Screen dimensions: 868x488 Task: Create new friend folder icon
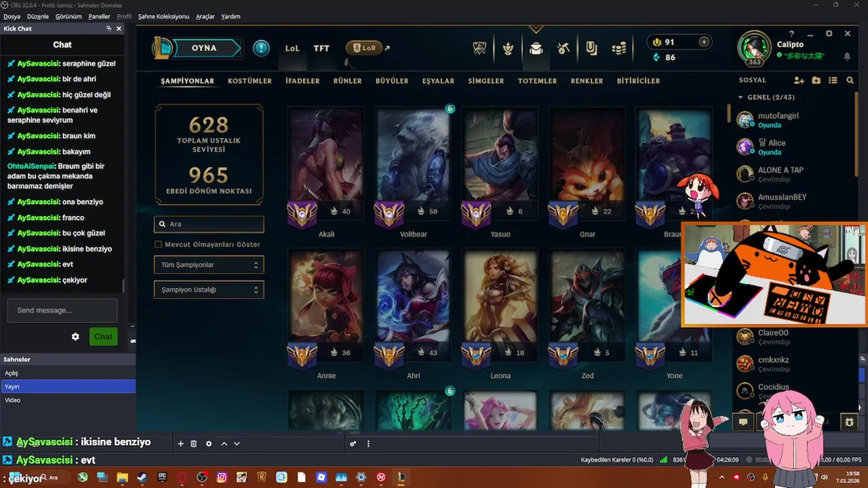coord(816,80)
